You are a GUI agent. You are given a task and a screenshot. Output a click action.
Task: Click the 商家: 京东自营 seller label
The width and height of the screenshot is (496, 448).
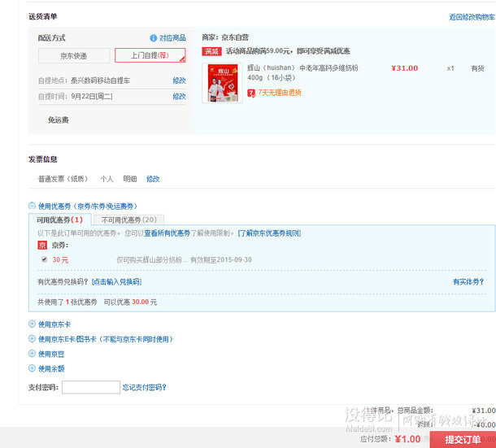(x=225, y=37)
